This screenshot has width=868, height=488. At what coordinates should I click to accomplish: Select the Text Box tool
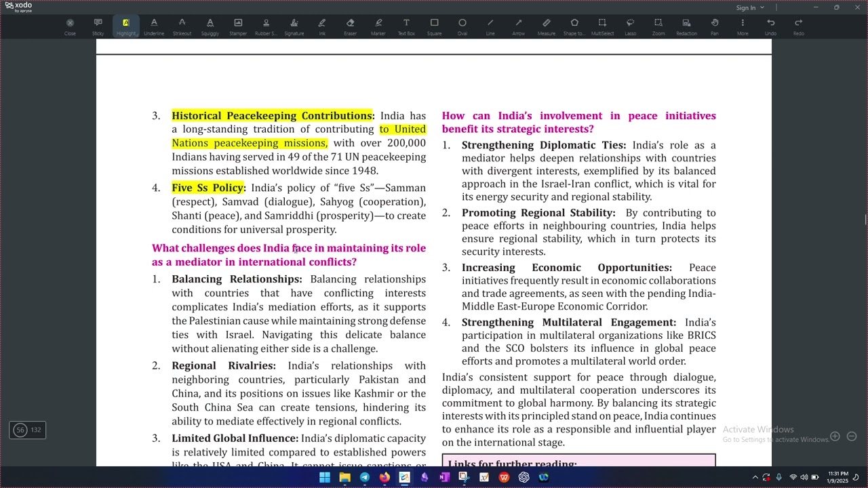(406, 26)
